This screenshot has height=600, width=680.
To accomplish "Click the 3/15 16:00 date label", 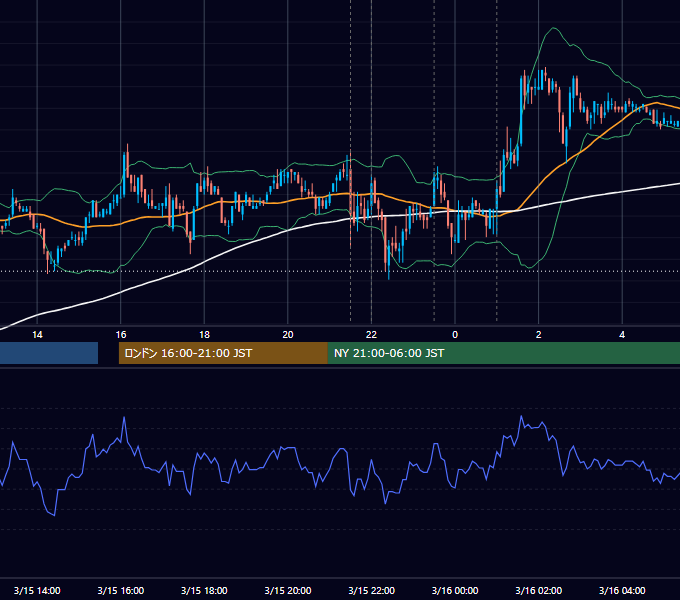I will click(121, 590).
